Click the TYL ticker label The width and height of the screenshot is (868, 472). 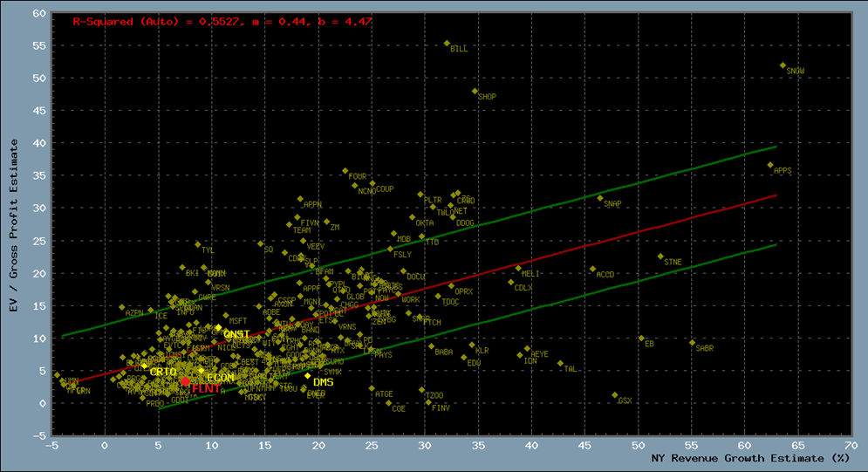(x=208, y=250)
